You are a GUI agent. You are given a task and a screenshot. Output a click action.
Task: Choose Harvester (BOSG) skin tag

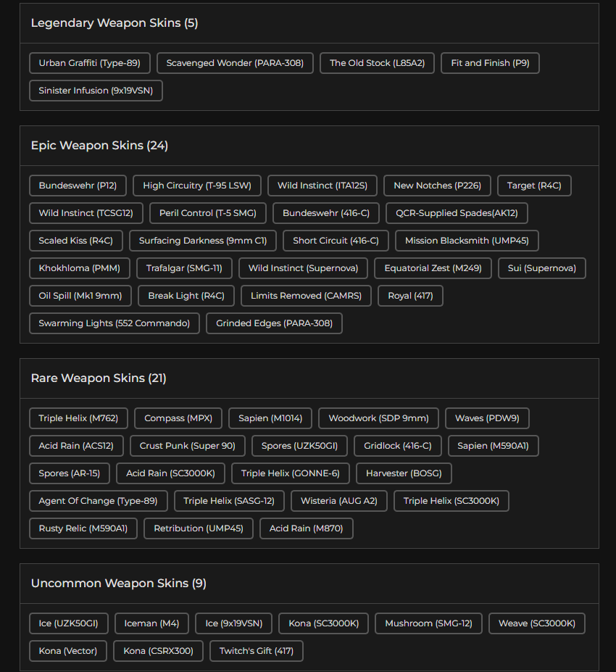click(404, 473)
